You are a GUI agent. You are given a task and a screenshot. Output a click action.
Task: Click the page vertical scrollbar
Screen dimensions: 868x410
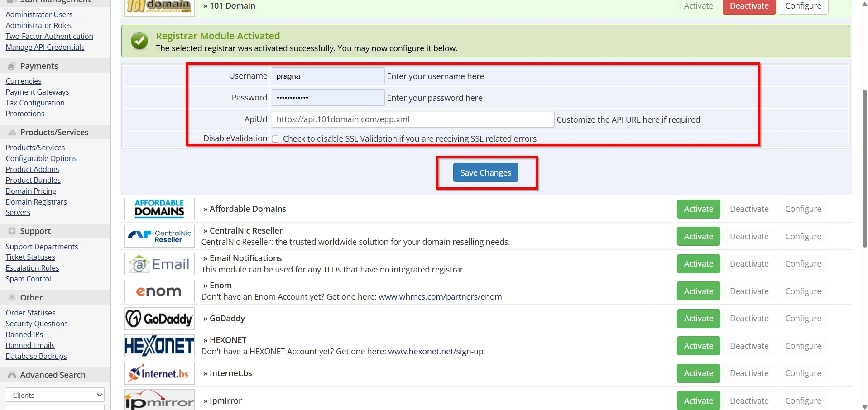(x=864, y=168)
